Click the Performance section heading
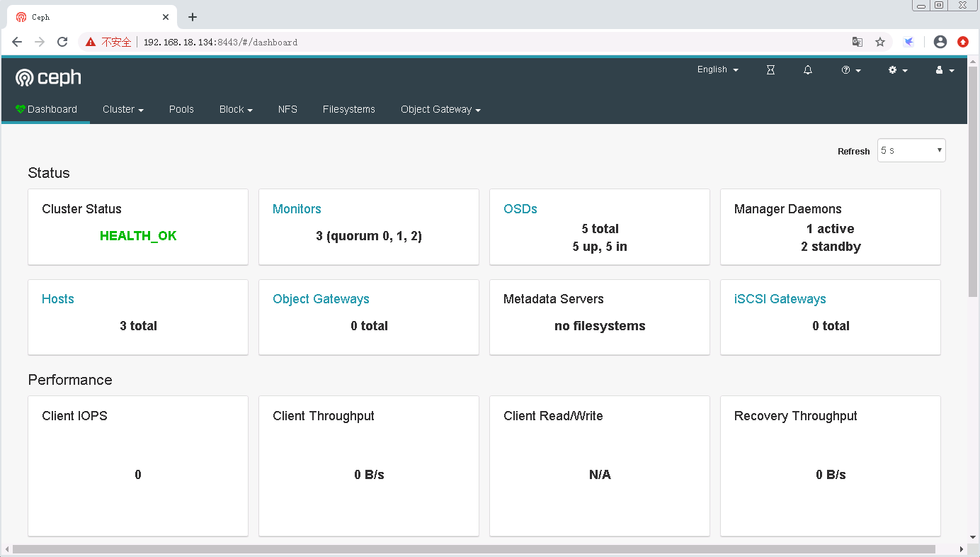980x557 pixels. pos(70,380)
